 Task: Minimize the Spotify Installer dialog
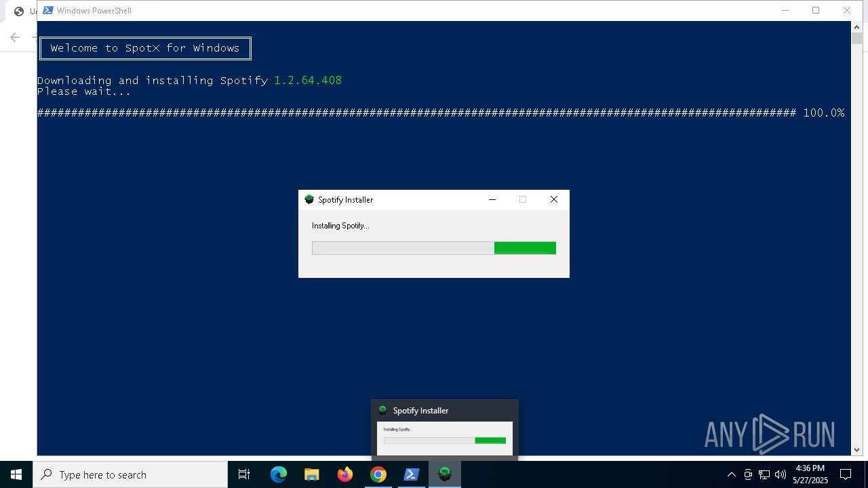[492, 199]
